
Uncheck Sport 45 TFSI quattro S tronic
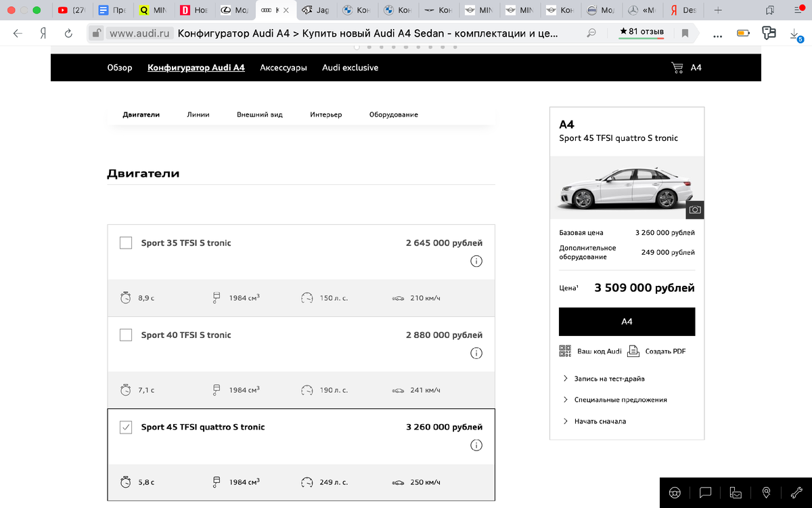tap(126, 427)
